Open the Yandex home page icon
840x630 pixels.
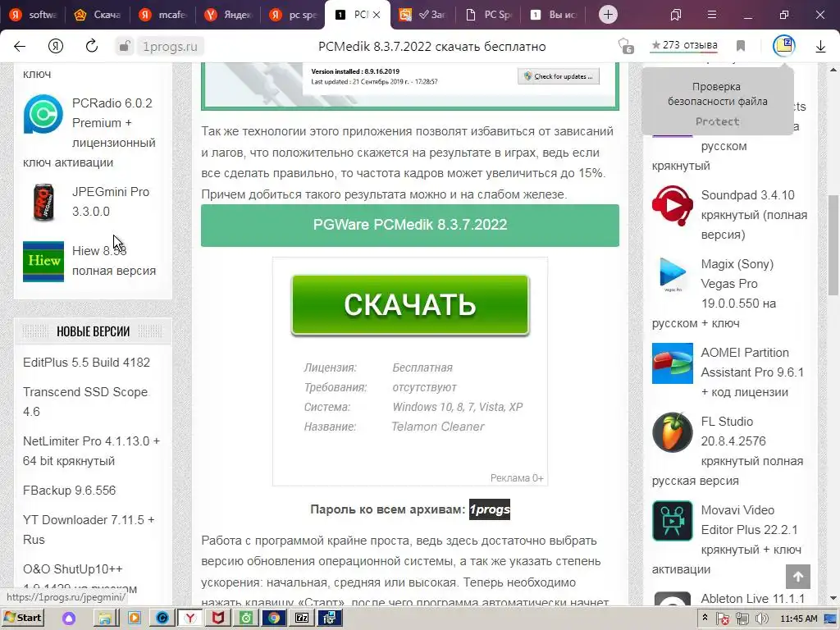pyautogui.click(x=56, y=47)
